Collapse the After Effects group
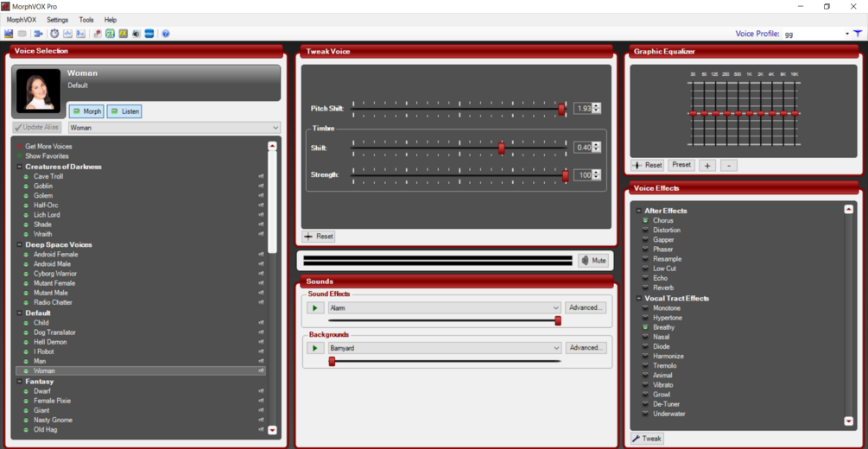 639,211
